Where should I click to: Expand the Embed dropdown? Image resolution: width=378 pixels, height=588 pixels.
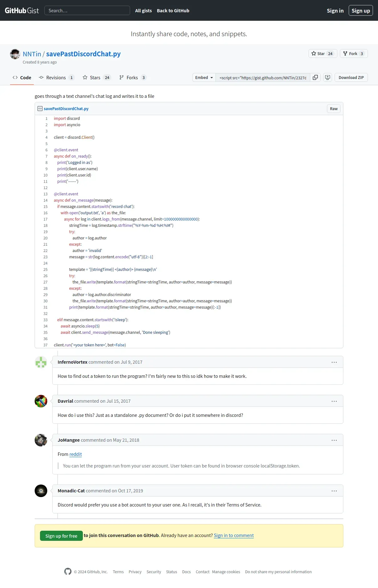tap(204, 77)
